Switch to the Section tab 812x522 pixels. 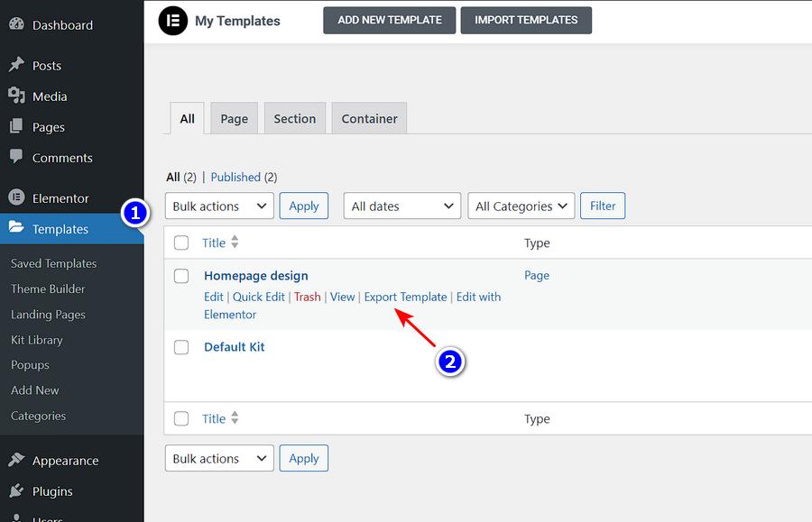click(295, 118)
